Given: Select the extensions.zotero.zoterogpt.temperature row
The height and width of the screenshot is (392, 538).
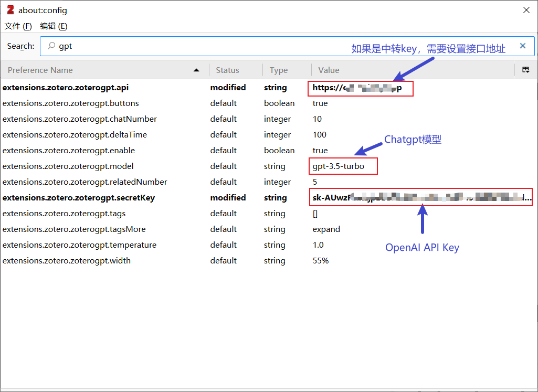Looking at the screenshot, I should click(x=269, y=245).
